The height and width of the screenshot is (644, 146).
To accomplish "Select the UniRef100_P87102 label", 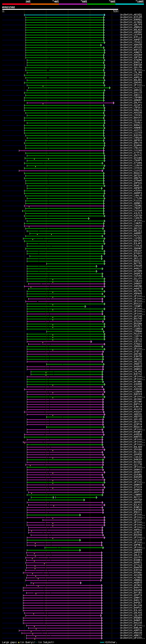I will (x=131, y=236).
